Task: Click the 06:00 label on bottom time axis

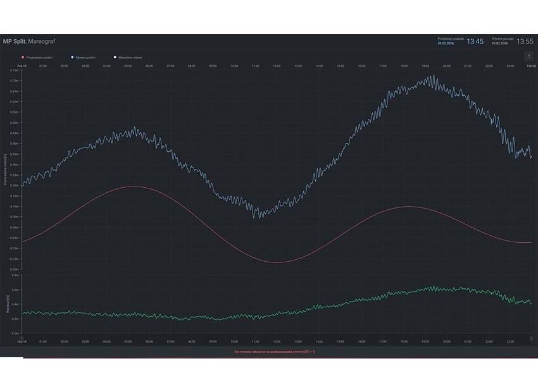Action: point(149,341)
